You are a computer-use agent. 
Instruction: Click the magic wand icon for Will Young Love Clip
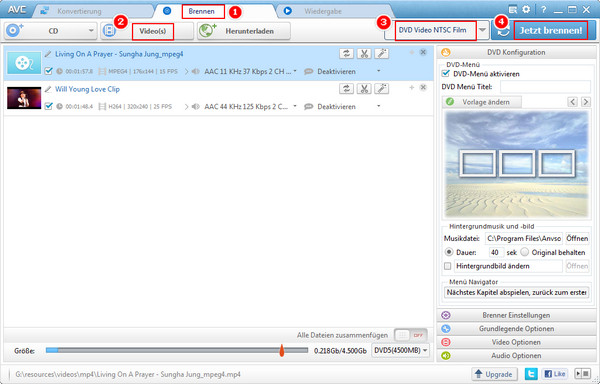pos(381,89)
